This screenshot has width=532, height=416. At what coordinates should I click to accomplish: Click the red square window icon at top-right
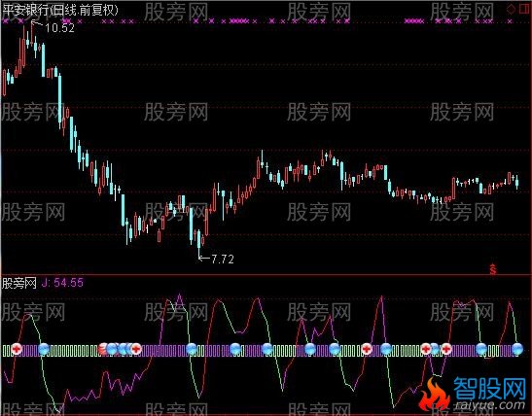click(525, 9)
